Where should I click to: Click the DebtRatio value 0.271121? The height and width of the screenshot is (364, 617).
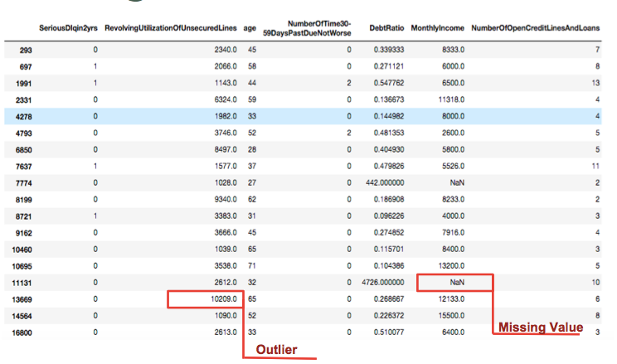coord(389,66)
